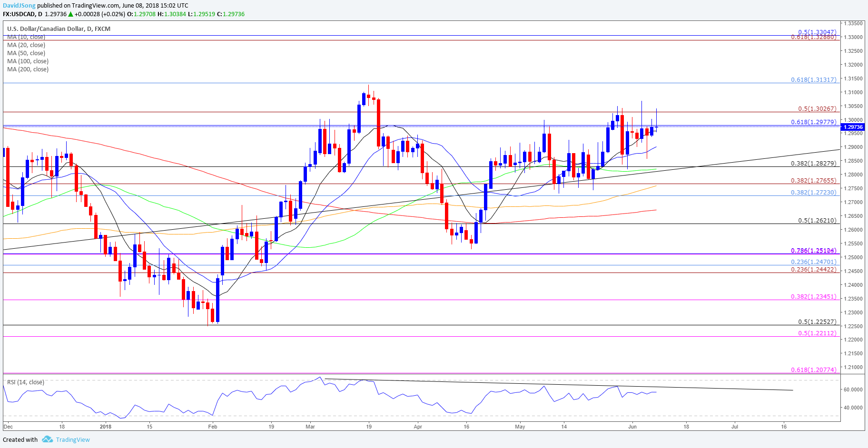Click the MA (100, close) indicator label
This screenshot has width=868, height=448.
click(x=28, y=61)
